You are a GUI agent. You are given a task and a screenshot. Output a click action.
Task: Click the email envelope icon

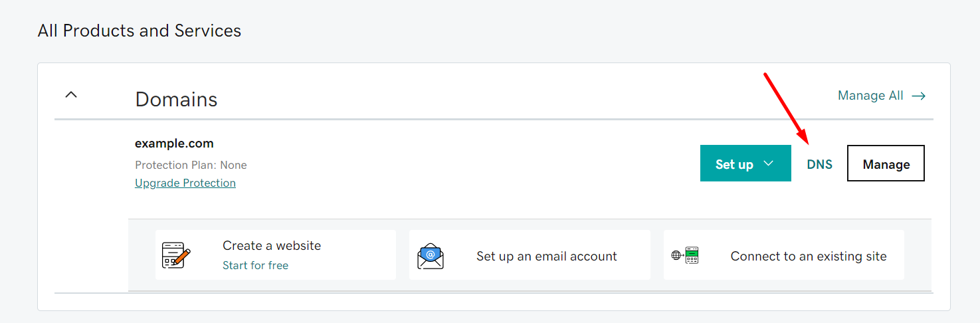pos(431,256)
